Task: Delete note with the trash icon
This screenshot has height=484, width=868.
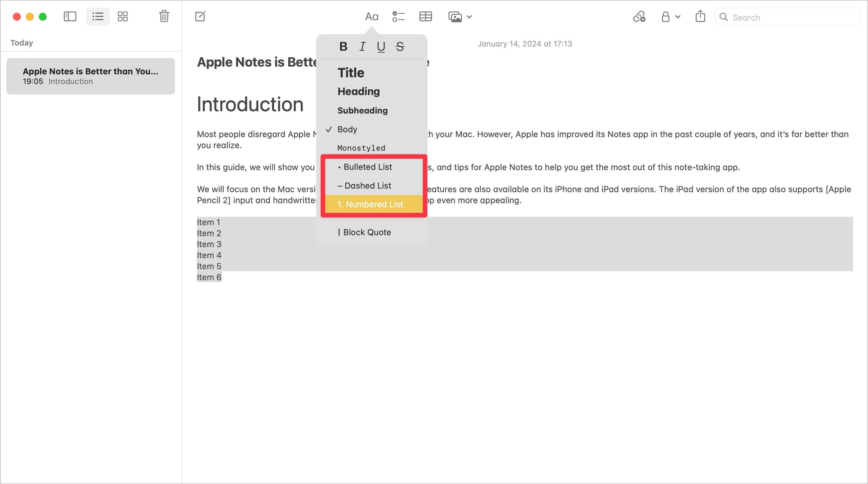Action: pos(164,16)
